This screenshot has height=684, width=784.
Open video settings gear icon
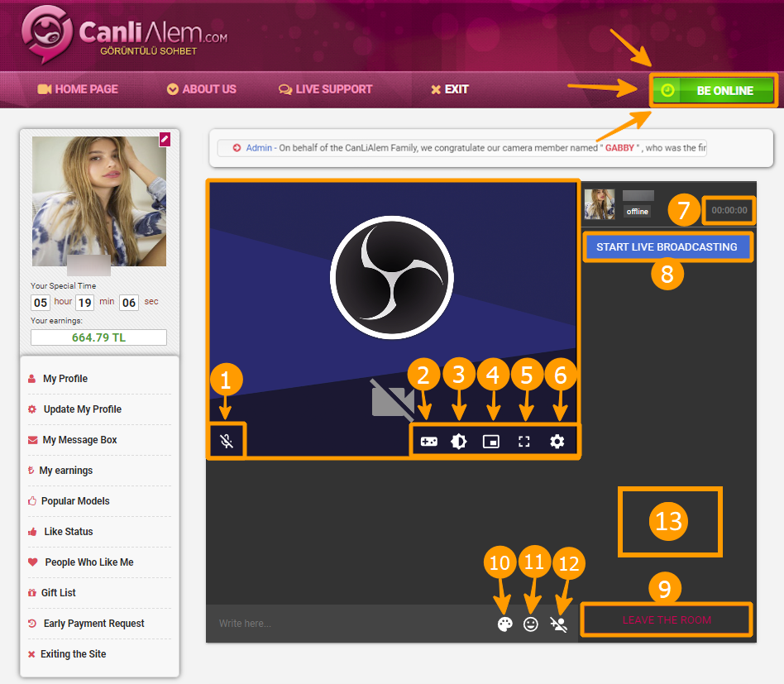[x=557, y=442]
